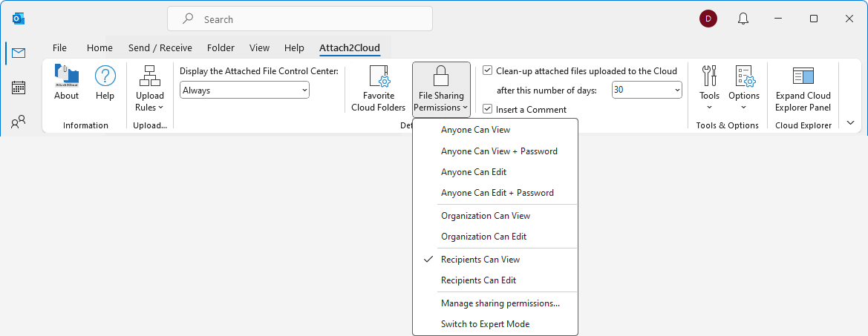Screen dimensions: 868x336
Task: Minimize the Outlook window
Action: (779, 19)
